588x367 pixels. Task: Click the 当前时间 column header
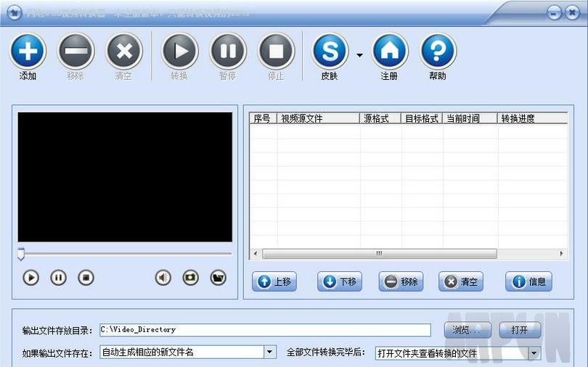point(470,118)
